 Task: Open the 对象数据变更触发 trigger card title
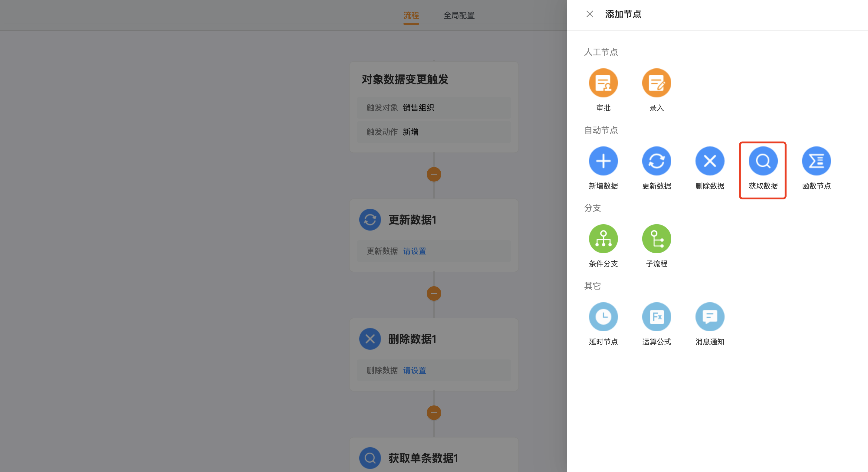pos(405,80)
